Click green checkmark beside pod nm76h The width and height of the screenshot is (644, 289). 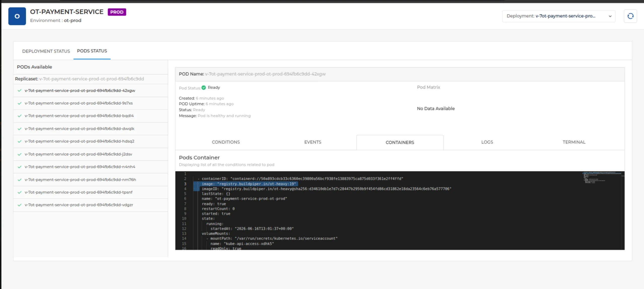[19, 179]
